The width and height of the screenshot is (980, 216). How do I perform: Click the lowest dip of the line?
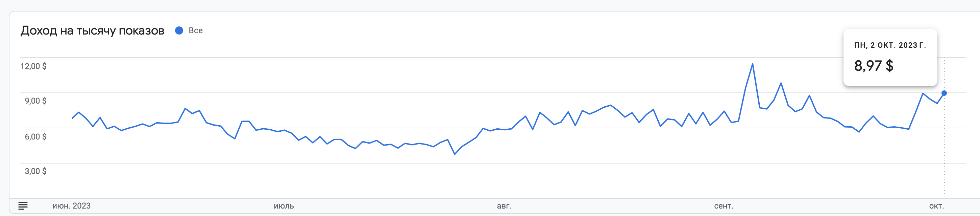[455, 154]
